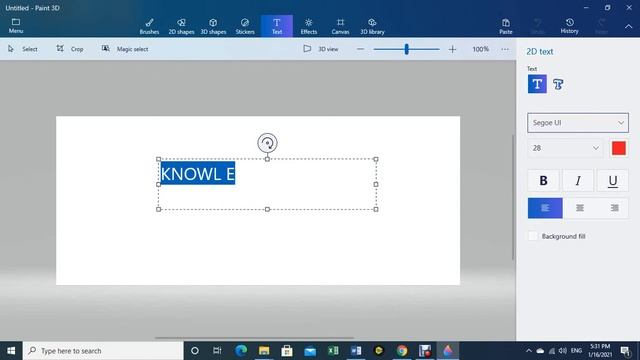Select the 2D text mode button
640x360 pixels.
click(537, 84)
